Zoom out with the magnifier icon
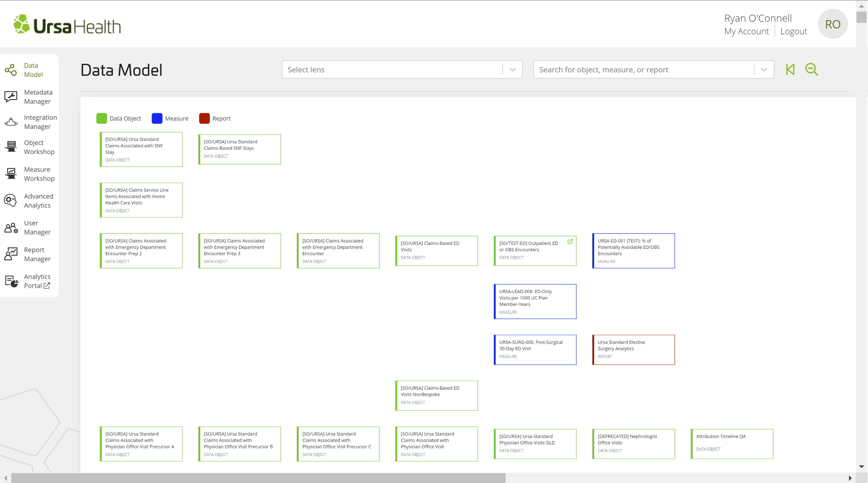The width and height of the screenshot is (868, 483). click(x=812, y=69)
